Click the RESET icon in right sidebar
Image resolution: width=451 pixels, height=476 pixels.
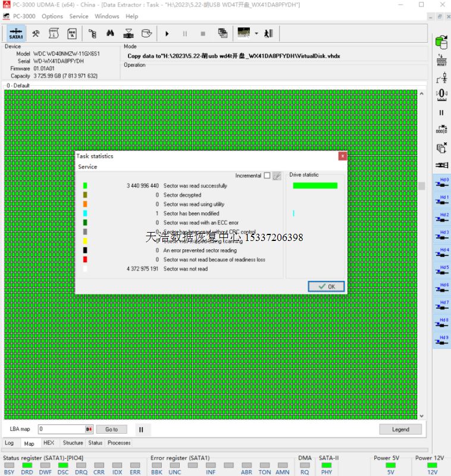tap(441, 59)
